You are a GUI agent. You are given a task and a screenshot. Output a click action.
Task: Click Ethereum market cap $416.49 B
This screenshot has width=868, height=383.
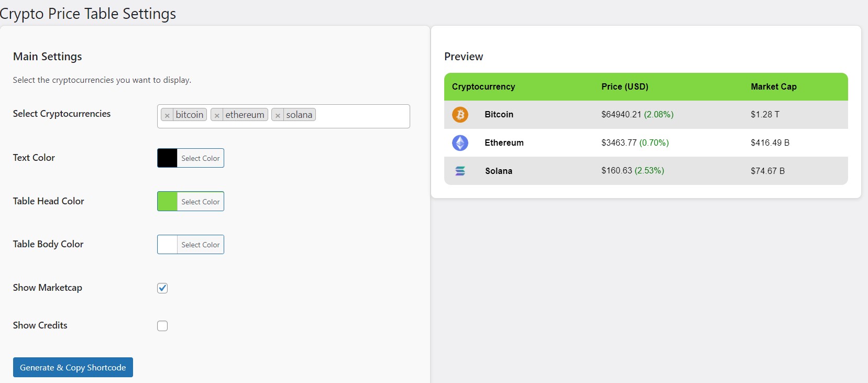770,143
